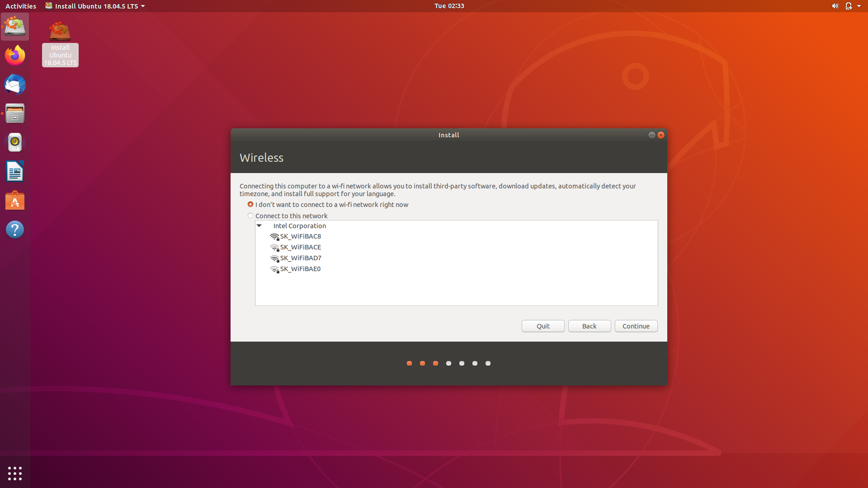The image size is (868, 488).
Task: Open the clock calendar menu
Action: tap(449, 6)
